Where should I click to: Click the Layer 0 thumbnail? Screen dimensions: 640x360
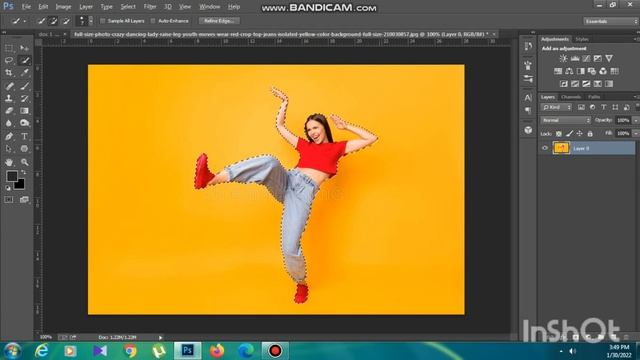[x=561, y=148]
